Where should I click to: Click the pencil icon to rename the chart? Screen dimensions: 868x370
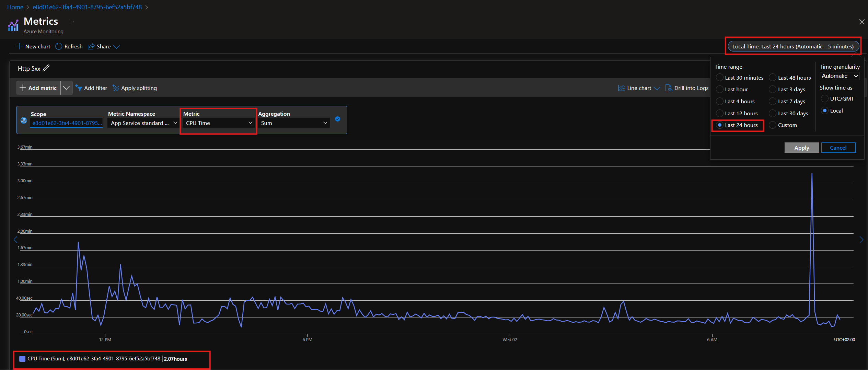point(46,68)
